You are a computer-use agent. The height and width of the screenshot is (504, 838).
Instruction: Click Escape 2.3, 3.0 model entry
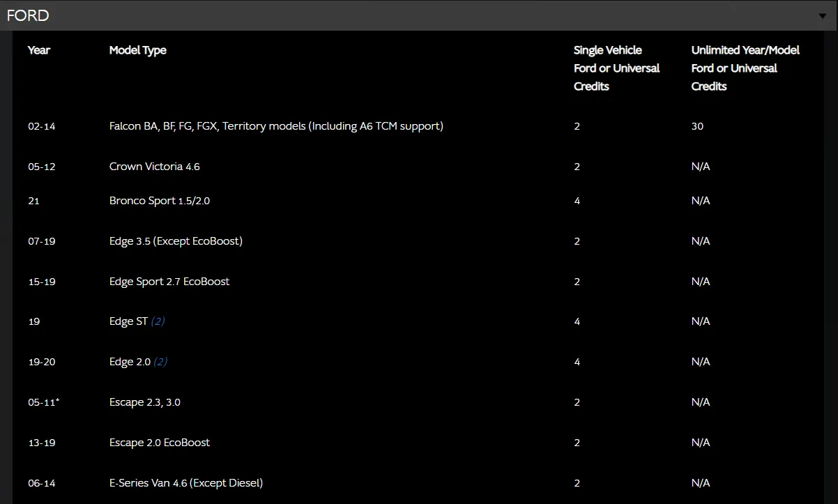pyautogui.click(x=145, y=402)
